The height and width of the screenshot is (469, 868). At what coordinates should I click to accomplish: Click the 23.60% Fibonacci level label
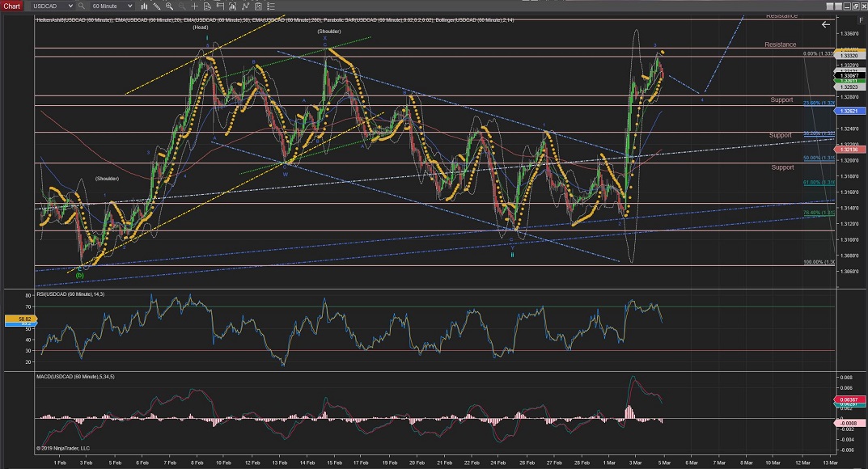coord(819,103)
